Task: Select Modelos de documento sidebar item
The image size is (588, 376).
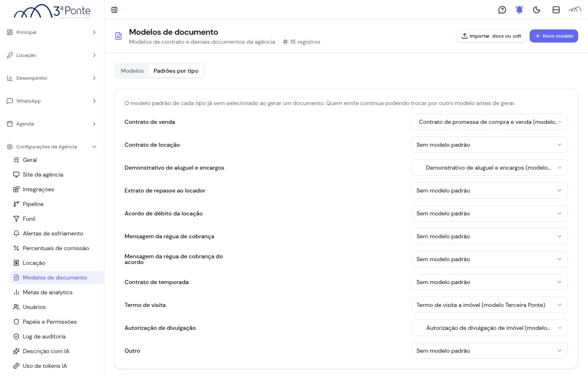Action: tap(57, 278)
